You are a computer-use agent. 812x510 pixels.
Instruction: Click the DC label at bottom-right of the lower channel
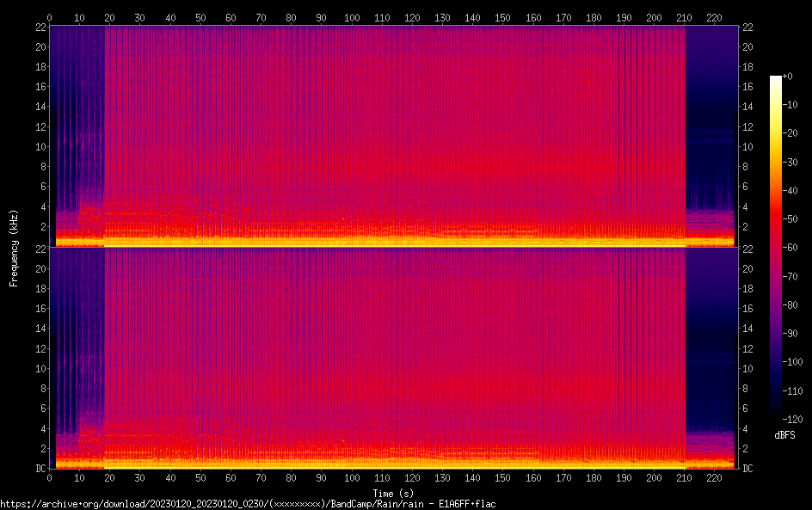[x=747, y=468]
